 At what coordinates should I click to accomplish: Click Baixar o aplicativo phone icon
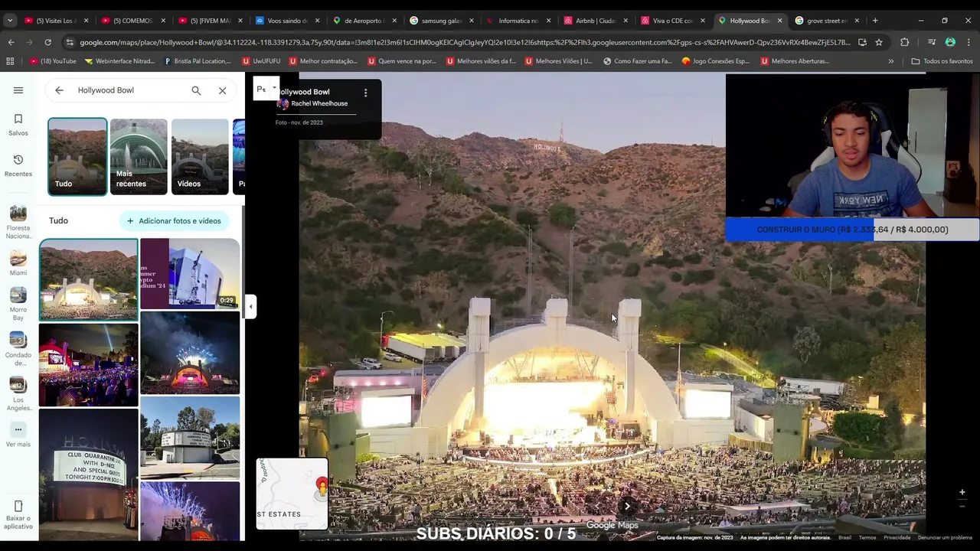click(18, 506)
